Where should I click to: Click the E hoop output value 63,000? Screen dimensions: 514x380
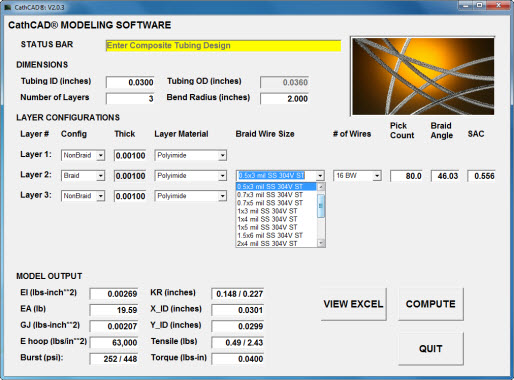click(114, 342)
